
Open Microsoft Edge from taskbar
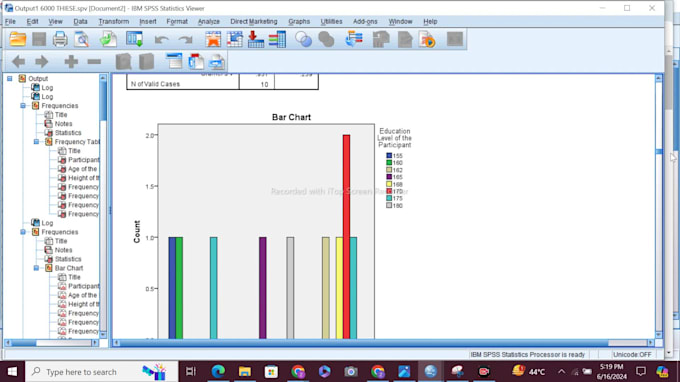[x=218, y=372]
